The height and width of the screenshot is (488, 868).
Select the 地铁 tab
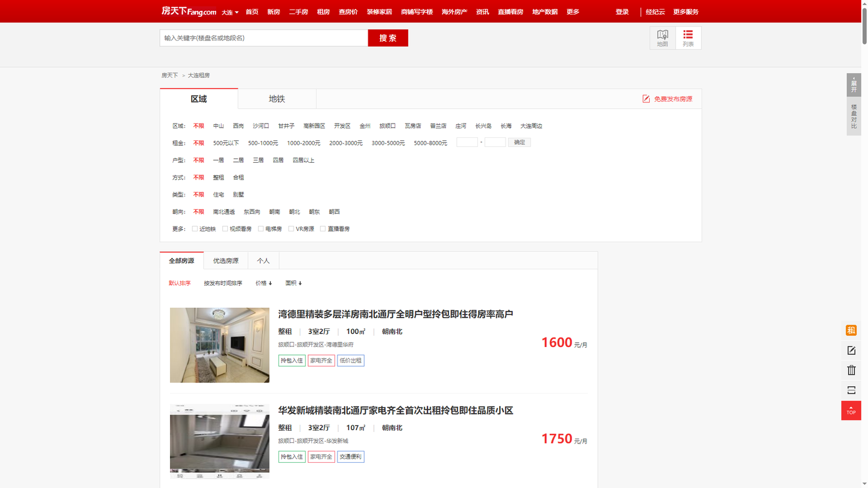pos(277,99)
